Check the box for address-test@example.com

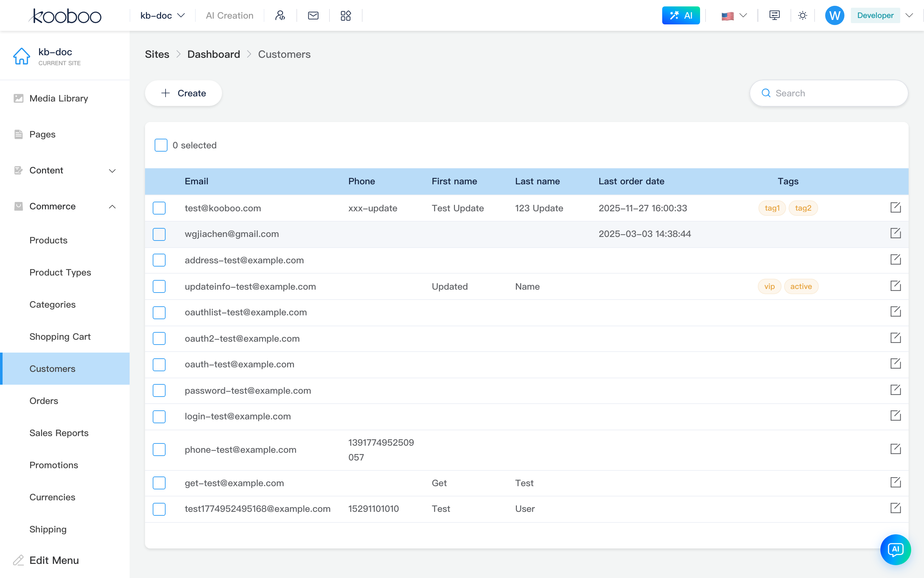159,260
